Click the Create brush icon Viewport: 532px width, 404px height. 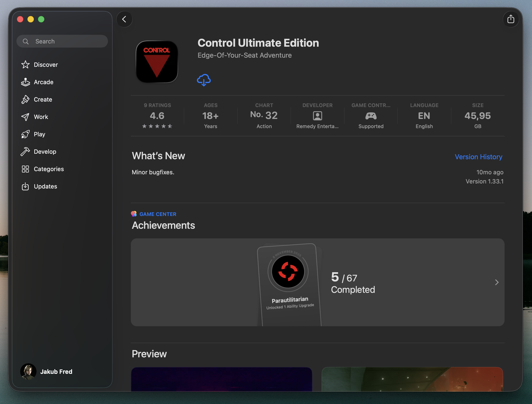(x=25, y=99)
